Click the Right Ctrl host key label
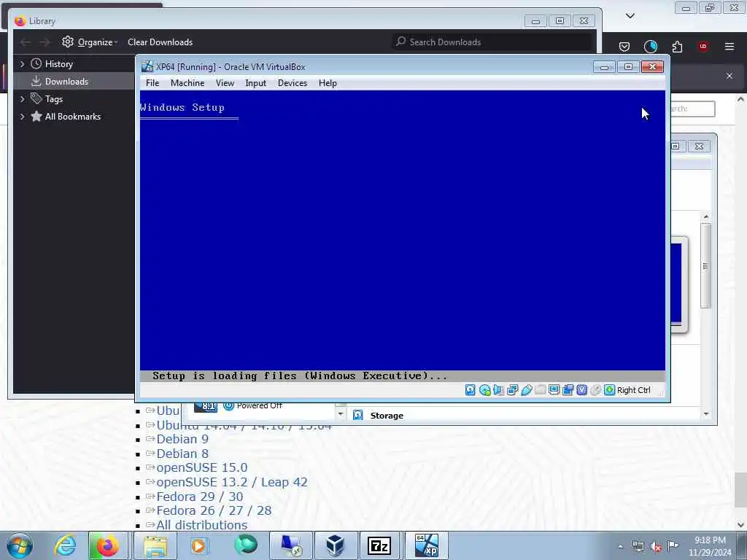Viewport: 747px width, 560px height. click(634, 390)
